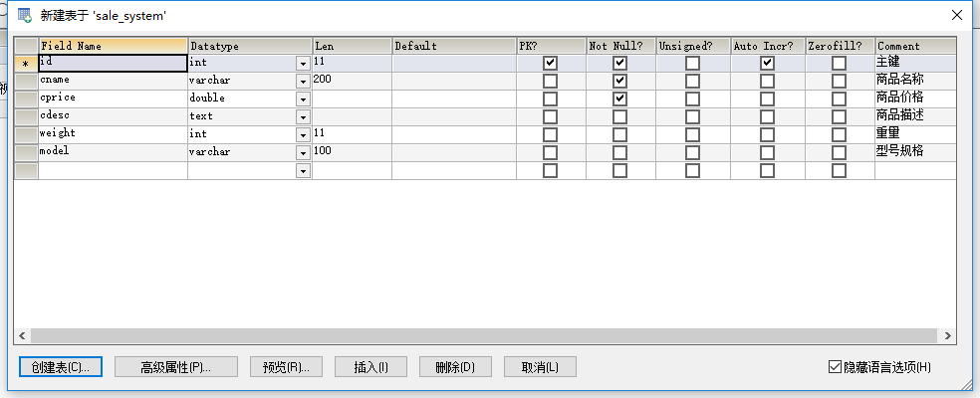Click empty field name cell in last row
Image resolution: width=980 pixels, height=398 pixels.
114,170
